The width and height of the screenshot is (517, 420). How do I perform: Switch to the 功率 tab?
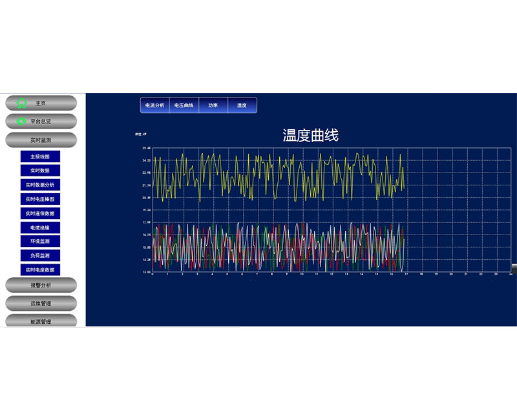213,105
